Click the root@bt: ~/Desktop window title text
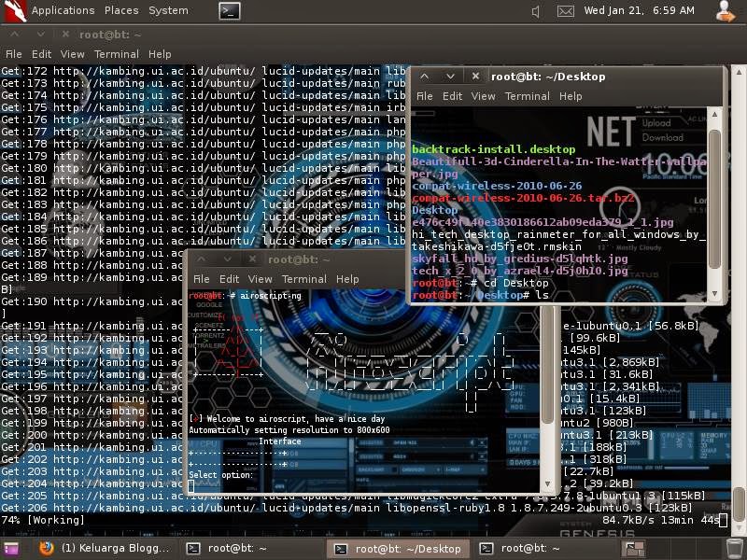Image resolution: width=747 pixels, height=560 pixels. point(548,77)
